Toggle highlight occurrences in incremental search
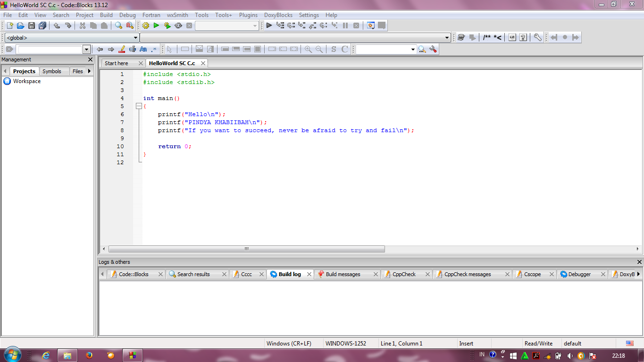This screenshot has height=362, width=644. 123,49
